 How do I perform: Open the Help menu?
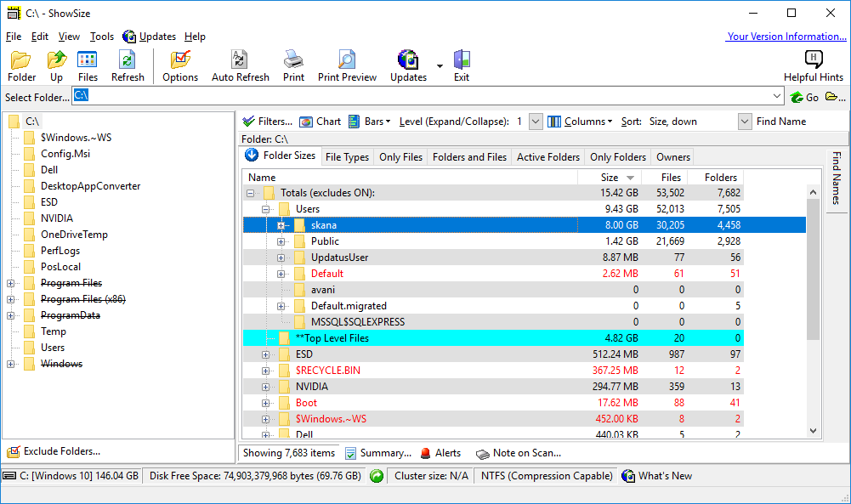coord(195,37)
